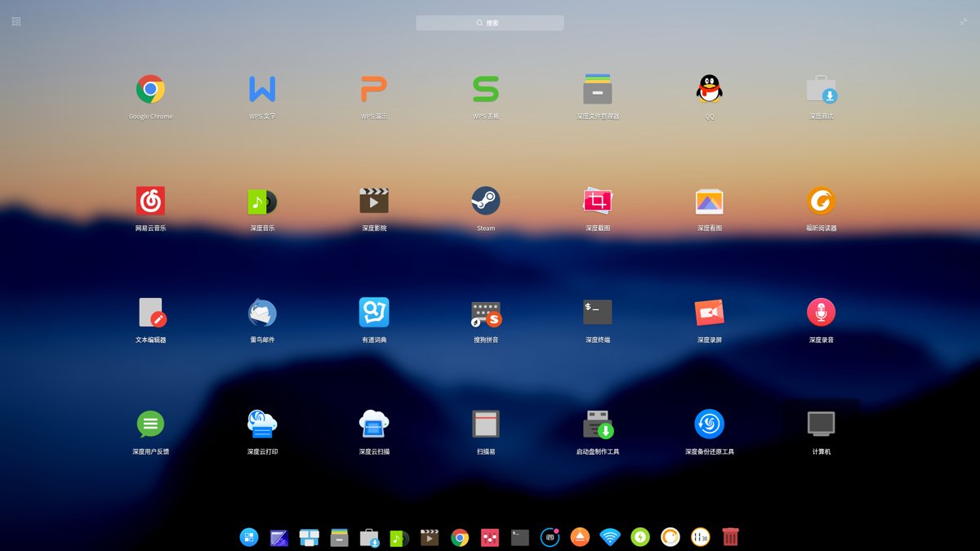Open 深度影院 in the launcher grid
The height and width of the screenshot is (551, 980).
click(374, 201)
